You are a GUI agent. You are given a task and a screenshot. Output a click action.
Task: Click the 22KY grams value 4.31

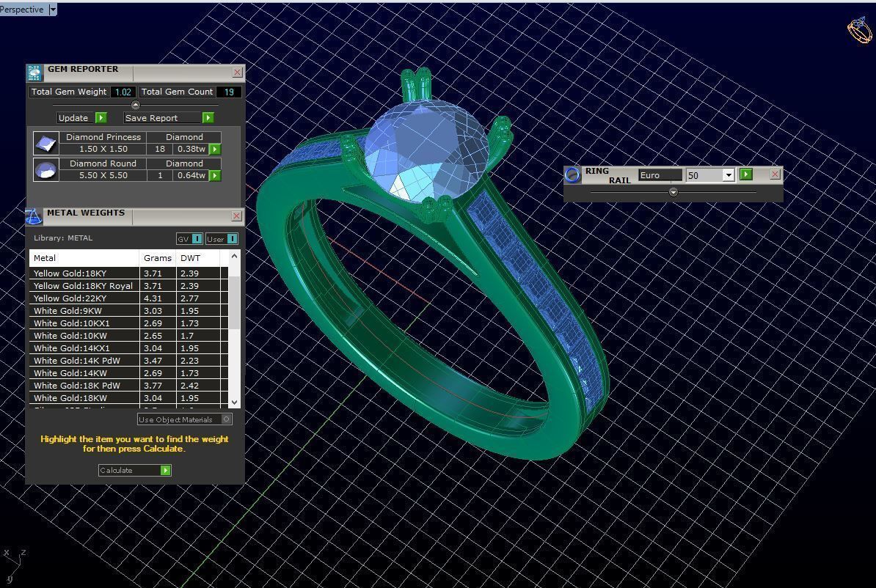point(153,298)
